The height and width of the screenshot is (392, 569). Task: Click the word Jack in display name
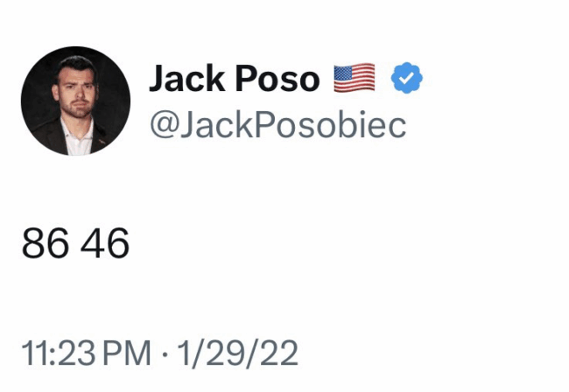pos(187,79)
